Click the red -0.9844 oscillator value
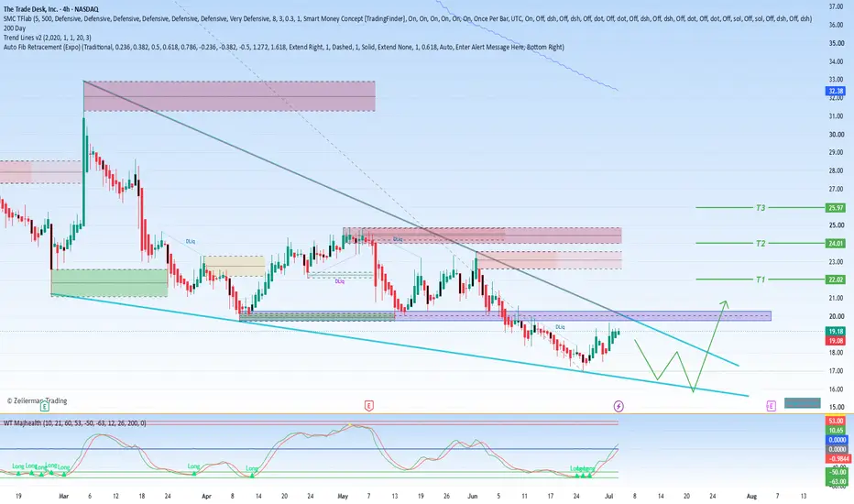 coord(838,459)
